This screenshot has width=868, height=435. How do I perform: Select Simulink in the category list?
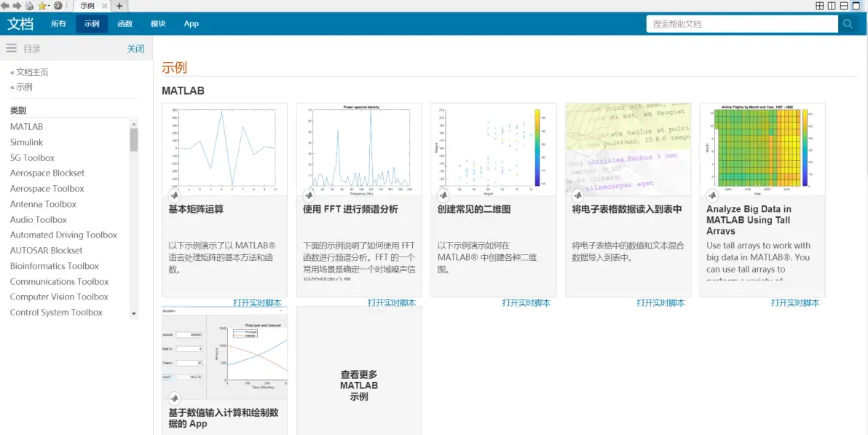26,142
